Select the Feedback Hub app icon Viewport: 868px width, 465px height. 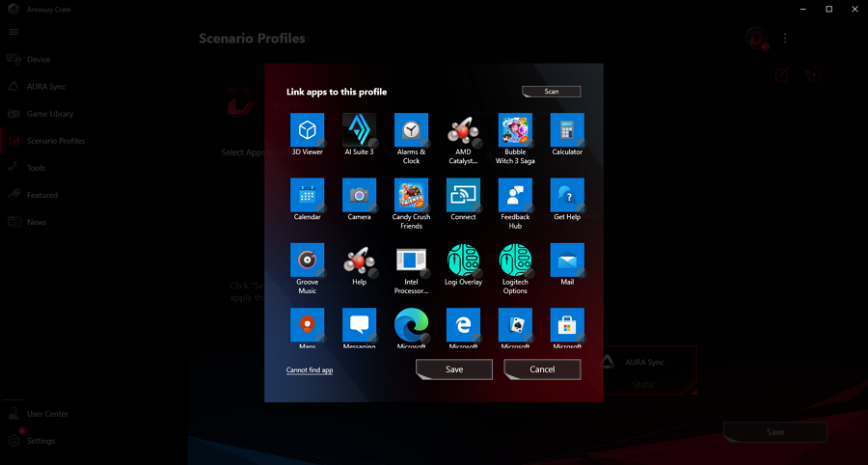(x=515, y=195)
